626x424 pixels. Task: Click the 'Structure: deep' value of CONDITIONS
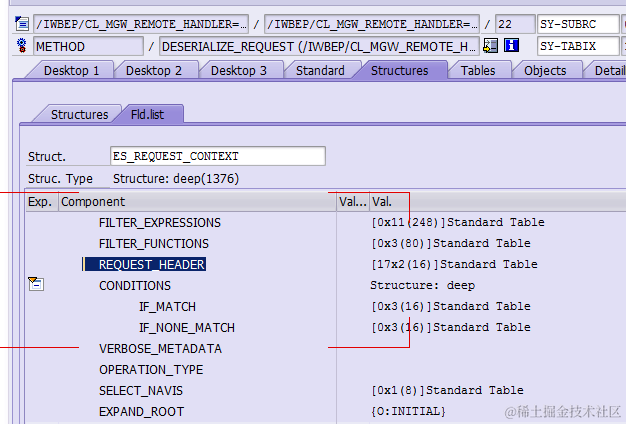tap(422, 285)
